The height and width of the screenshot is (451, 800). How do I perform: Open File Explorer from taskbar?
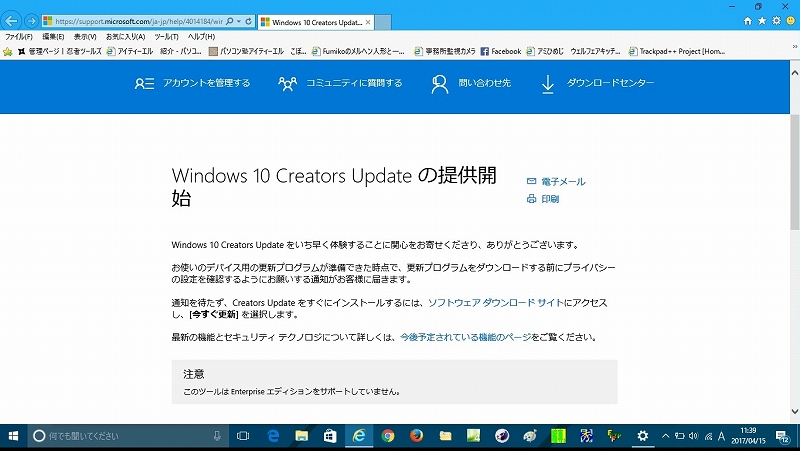pos(302,436)
